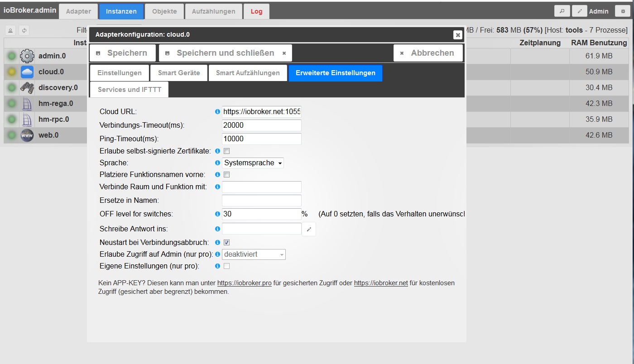Click Zeitplanung column header
The width and height of the screenshot is (634, 364).
click(540, 43)
